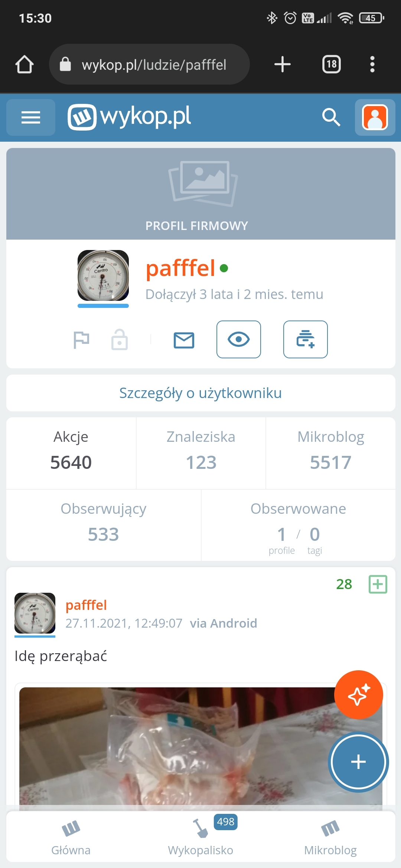Image resolution: width=401 pixels, height=868 pixels.
Task: Tap the blue plus floating button
Action: (x=358, y=762)
